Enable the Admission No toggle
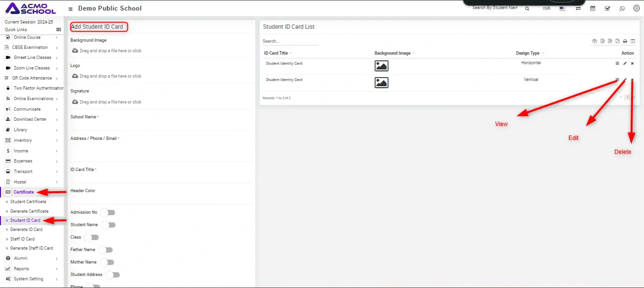This screenshot has width=644, height=288. (x=108, y=212)
